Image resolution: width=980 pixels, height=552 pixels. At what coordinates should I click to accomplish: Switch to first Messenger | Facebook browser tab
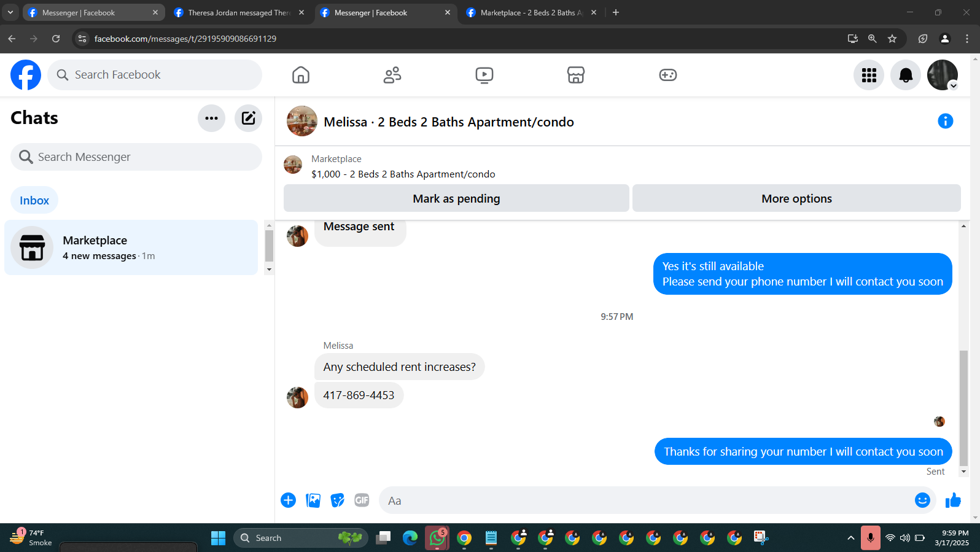(x=93, y=12)
